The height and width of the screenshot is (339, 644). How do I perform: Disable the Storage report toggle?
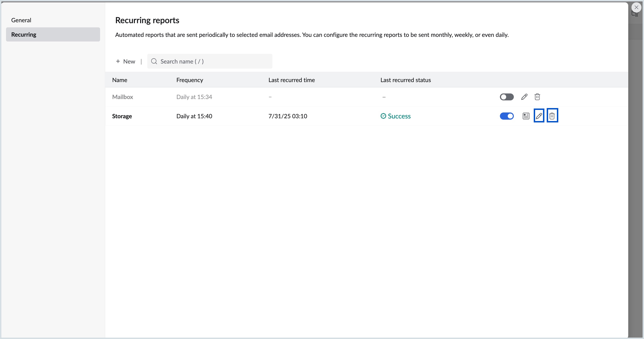[x=506, y=116]
